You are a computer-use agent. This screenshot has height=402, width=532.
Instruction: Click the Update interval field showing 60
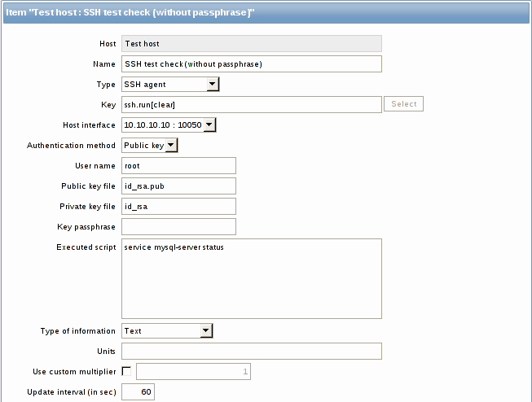(138, 392)
